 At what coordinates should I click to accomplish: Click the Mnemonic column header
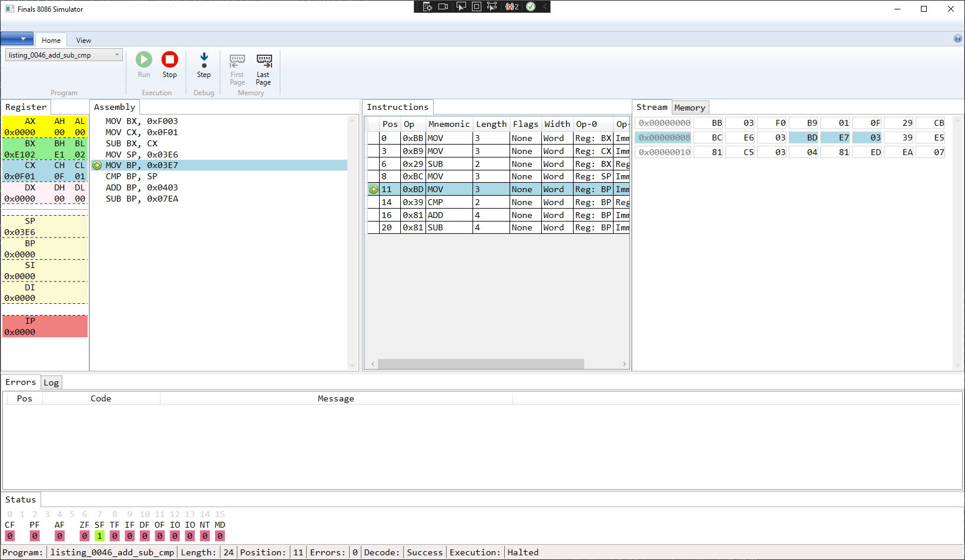(x=449, y=124)
